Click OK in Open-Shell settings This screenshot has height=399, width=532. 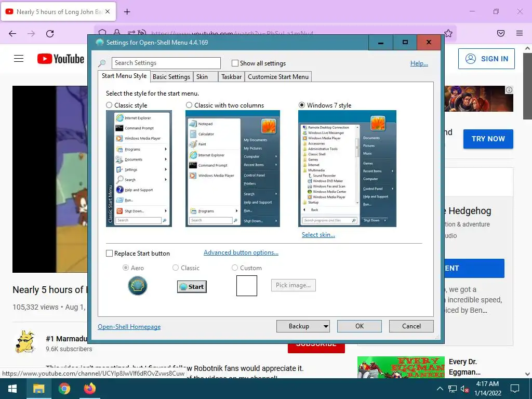coord(360,326)
